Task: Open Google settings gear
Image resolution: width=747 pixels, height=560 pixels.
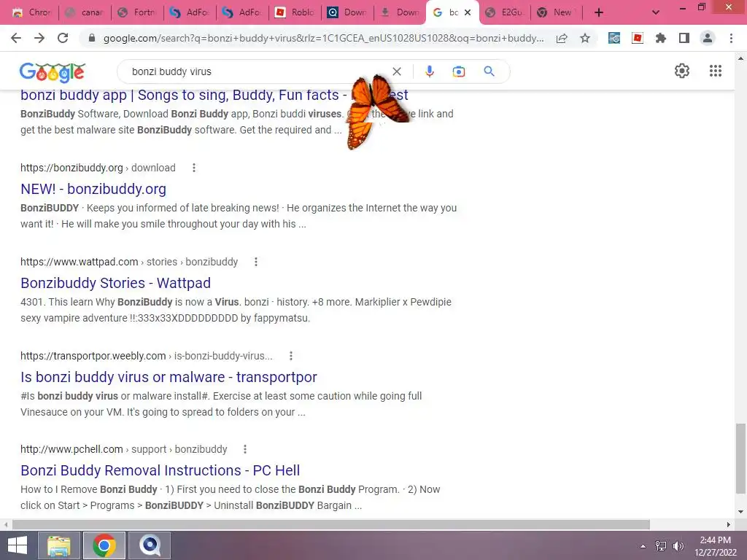Action: (x=682, y=71)
